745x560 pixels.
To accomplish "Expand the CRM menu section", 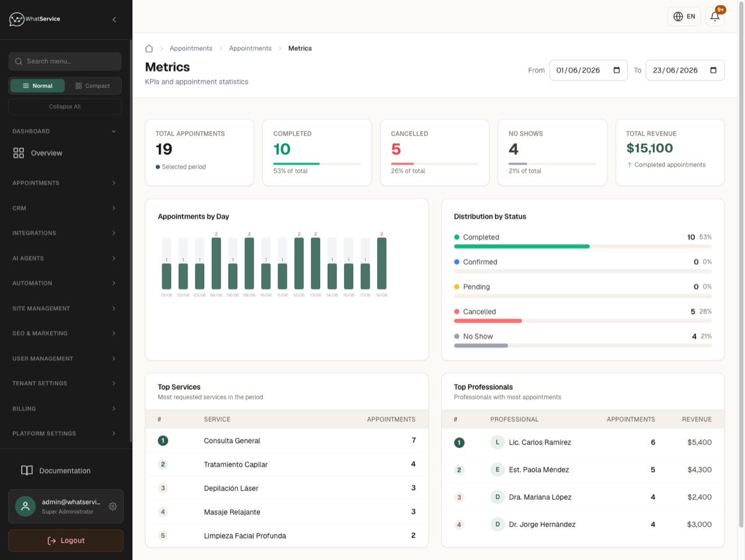I will (65, 208).
